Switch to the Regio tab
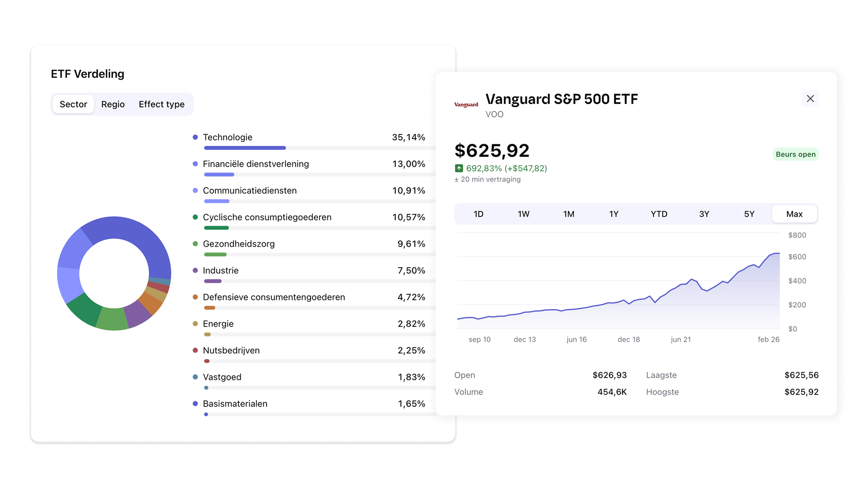 (113, 104)
